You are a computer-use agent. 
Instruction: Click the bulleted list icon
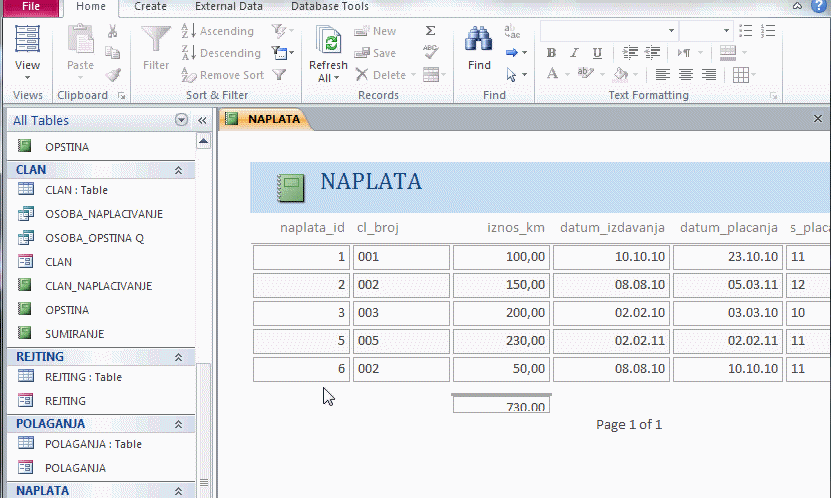click(x=746, y=31)
